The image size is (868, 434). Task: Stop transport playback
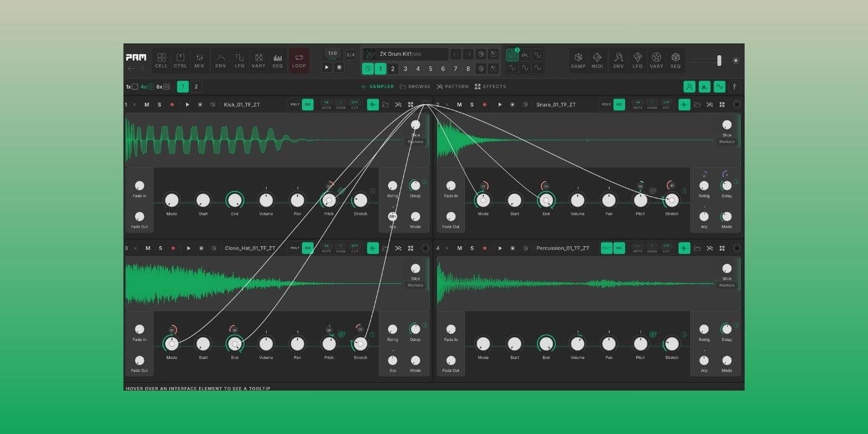(x=339, y=68)
